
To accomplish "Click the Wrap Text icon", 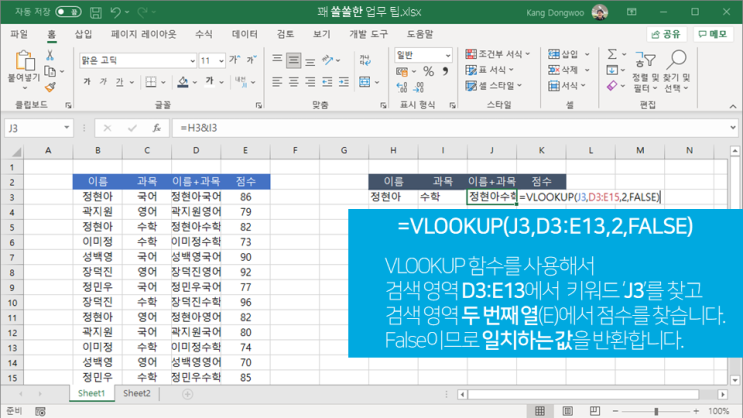I will click(x=364, y=60).
